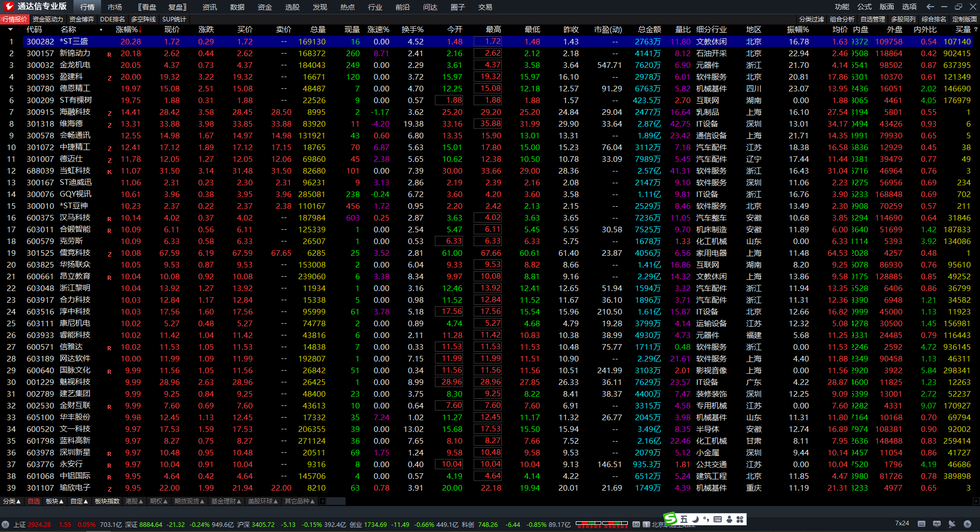980x532 pixels.
Task: Click the Z marker beside 盈建科
Action: coord(109,78)
